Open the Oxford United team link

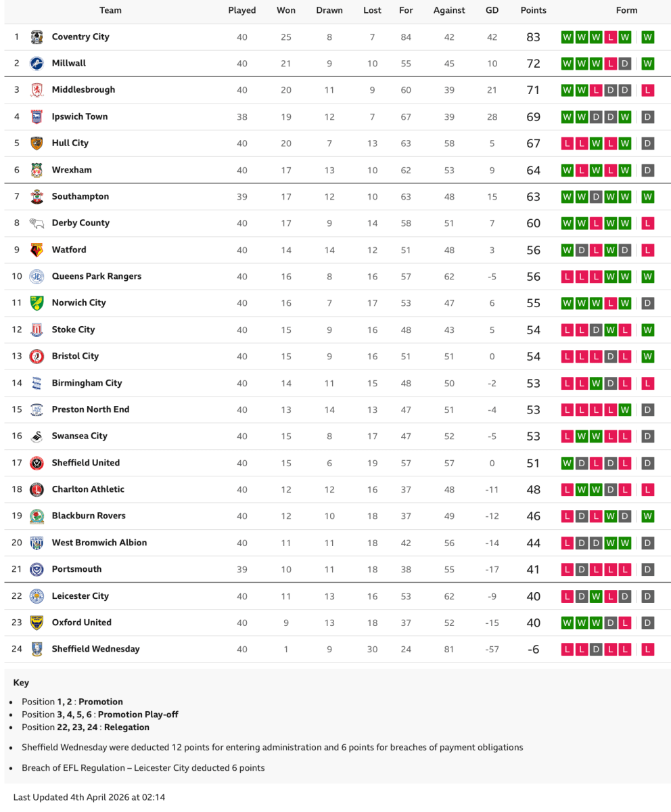(81, 623)
